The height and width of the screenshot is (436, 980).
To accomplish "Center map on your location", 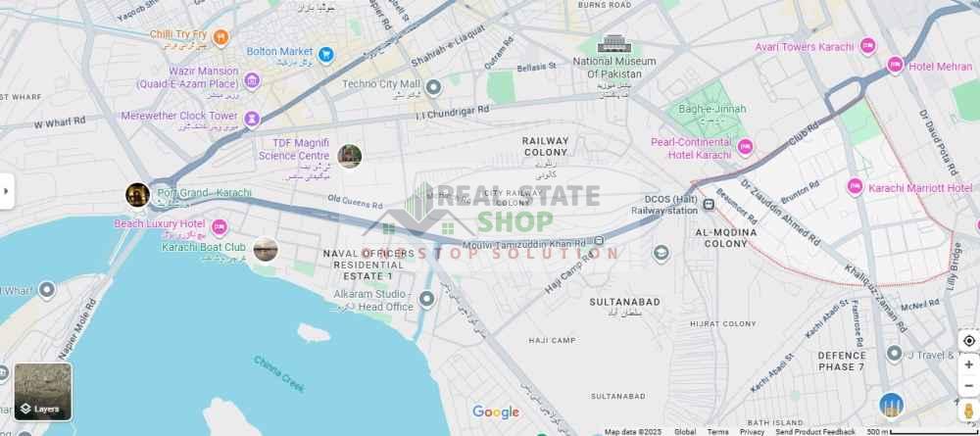I will pos(969,341).
